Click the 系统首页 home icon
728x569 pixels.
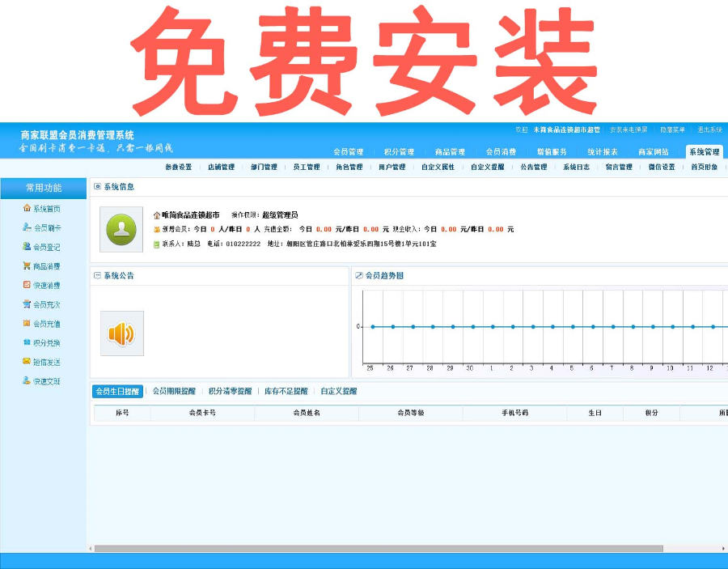tap(28, 208)
